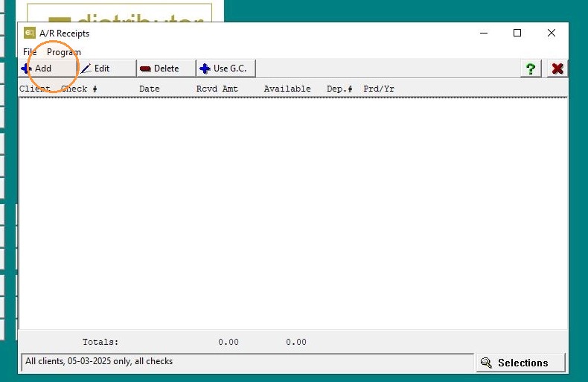Click the Delete toolbar button
The image size is (588, 382).
167,69
